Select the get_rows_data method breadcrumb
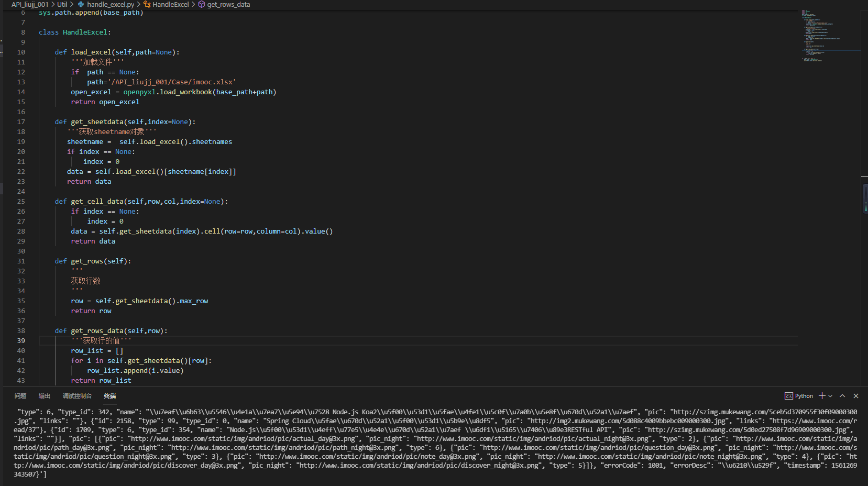Viewport: 868px width, 486px height. 228,4
